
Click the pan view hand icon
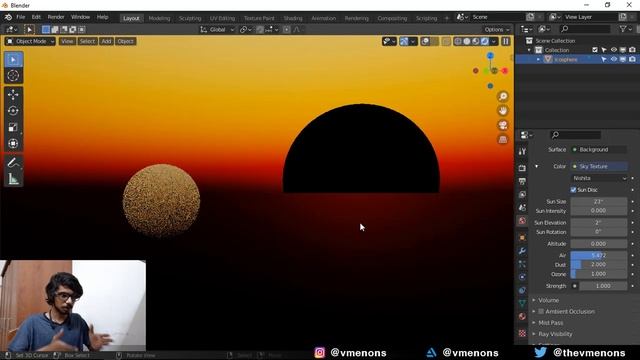503,111
